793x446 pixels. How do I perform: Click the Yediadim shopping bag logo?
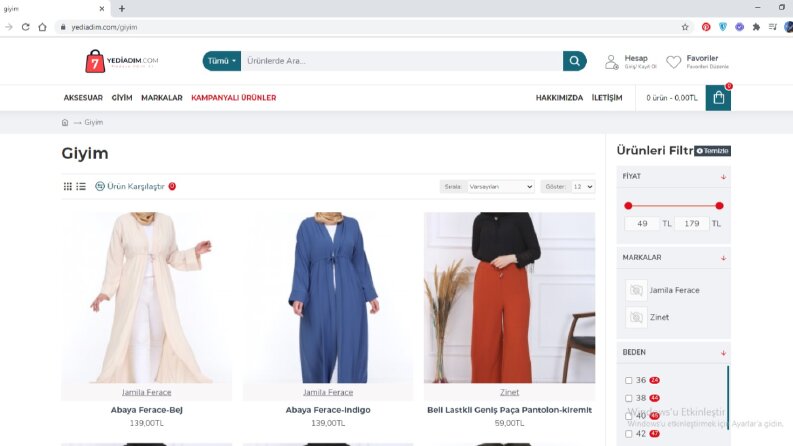point(95,61)
